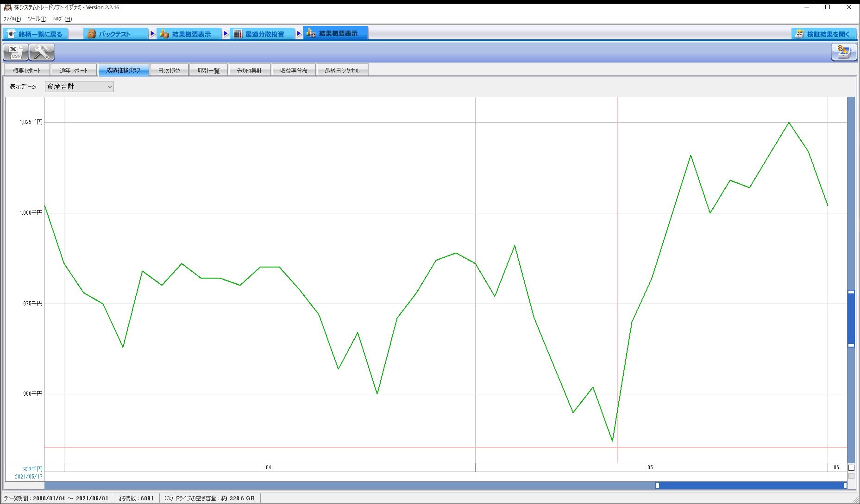Open the ファイル menu

point(12,19)
